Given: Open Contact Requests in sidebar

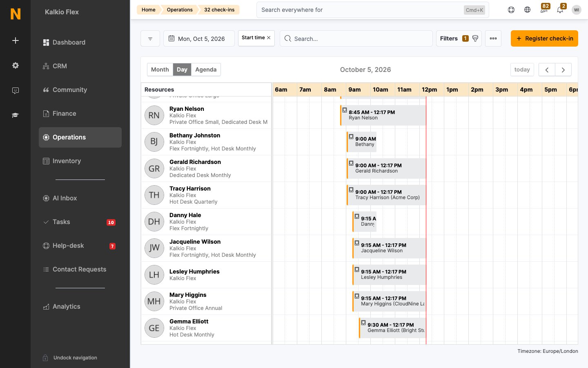Looking at the screenshot, I should [80, 269].
